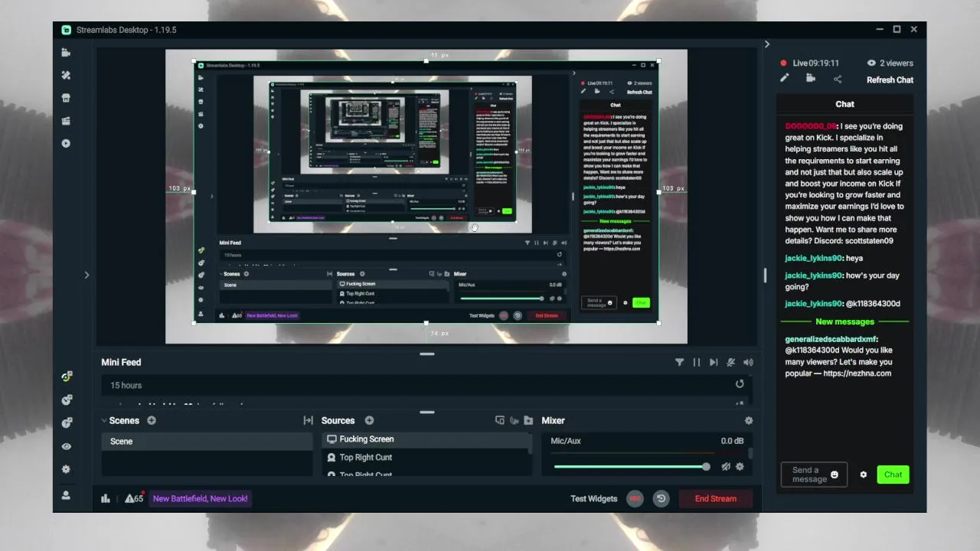Pause the Mini Feed alert queue
The width and height of the screenshot is (980, 551).
[x=697, y=362]
